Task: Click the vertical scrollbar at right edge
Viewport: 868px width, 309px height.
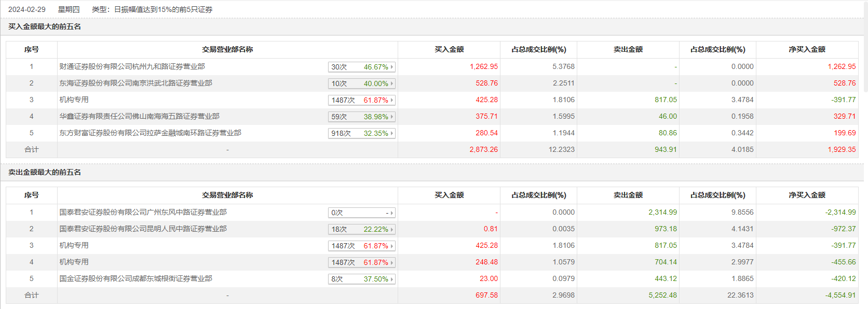Action: point(865,47)
